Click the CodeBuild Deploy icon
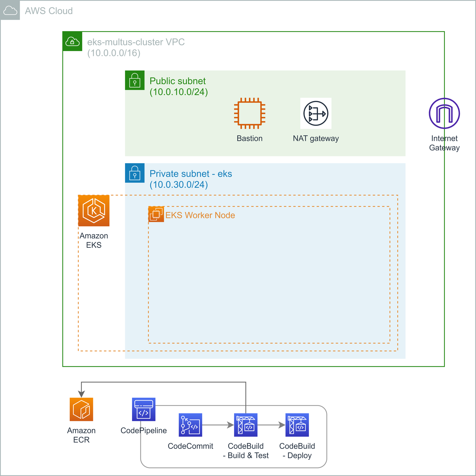Image resolution: width=476 pixels, height=476 pixels. (297, 425)
